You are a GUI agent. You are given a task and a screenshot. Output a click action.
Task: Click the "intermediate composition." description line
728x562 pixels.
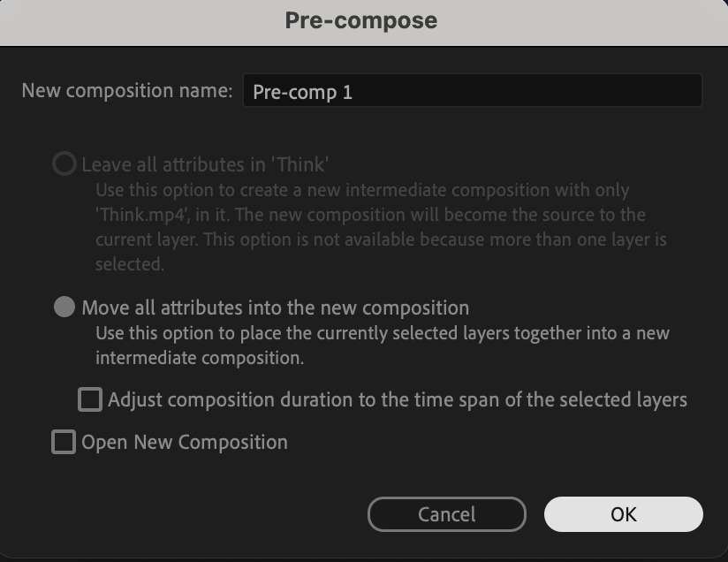[x=199, y=359]
